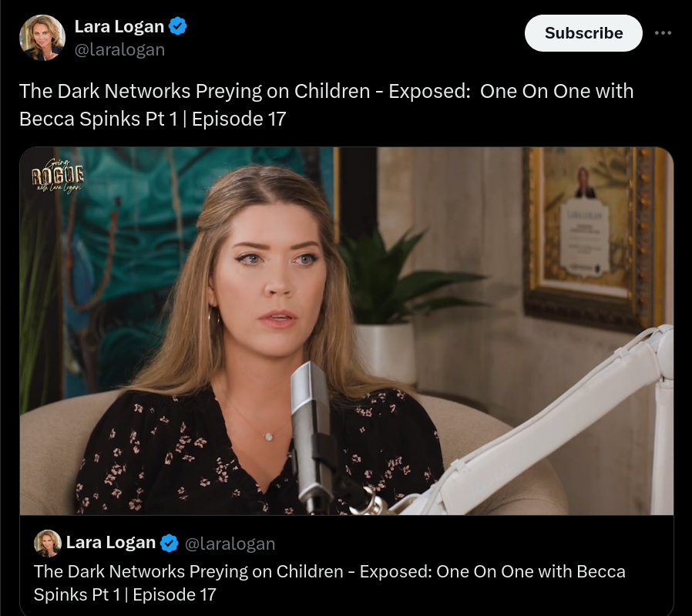
Task: Click the blue verified badge beside top name
Action: point(178,26)
